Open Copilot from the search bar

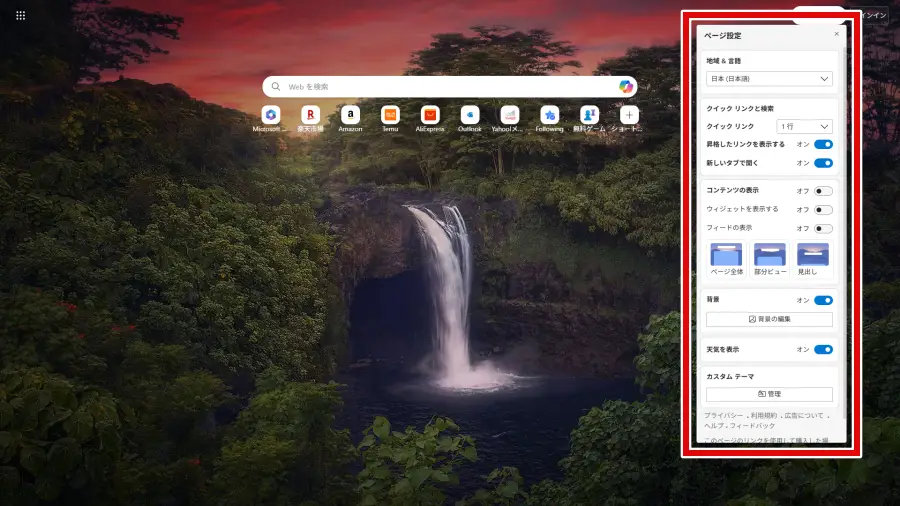pyautogui.click(x=626, y=87)
